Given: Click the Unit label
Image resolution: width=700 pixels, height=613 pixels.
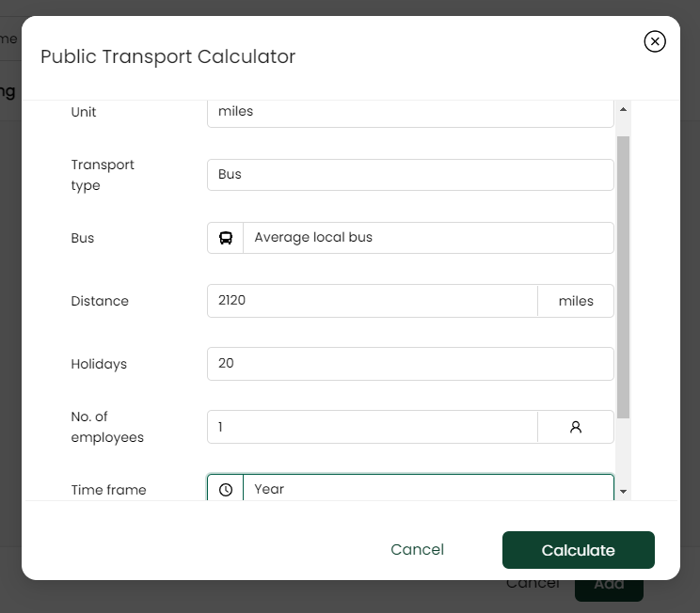Looking at the screenshot, I should coord(84,112).
